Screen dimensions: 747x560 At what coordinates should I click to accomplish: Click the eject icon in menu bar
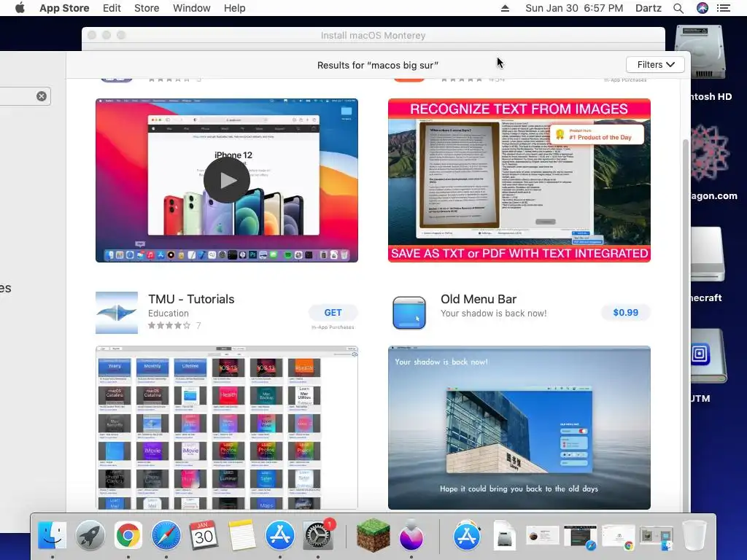click(505, 8)
